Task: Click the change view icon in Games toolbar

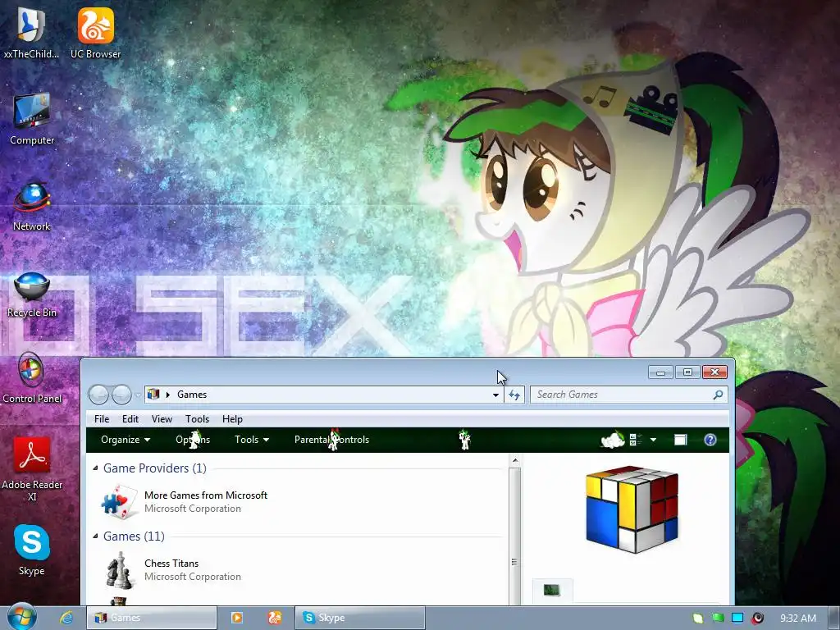Action: (636, 440)
